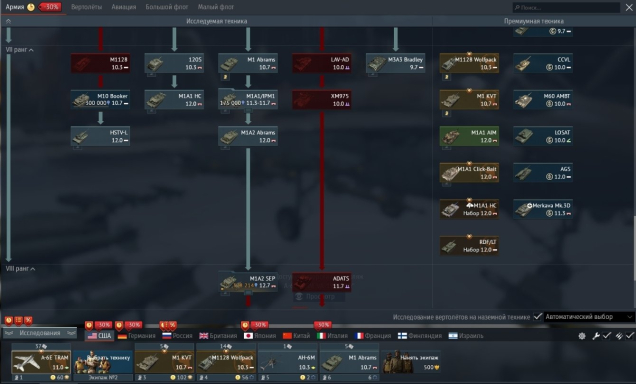Click the M3A3 Bradley vehicle icon

click(x=395, y=63)
